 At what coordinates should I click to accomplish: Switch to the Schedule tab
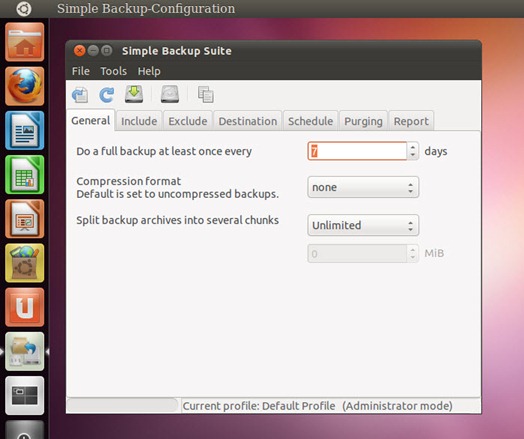[310, 121]
